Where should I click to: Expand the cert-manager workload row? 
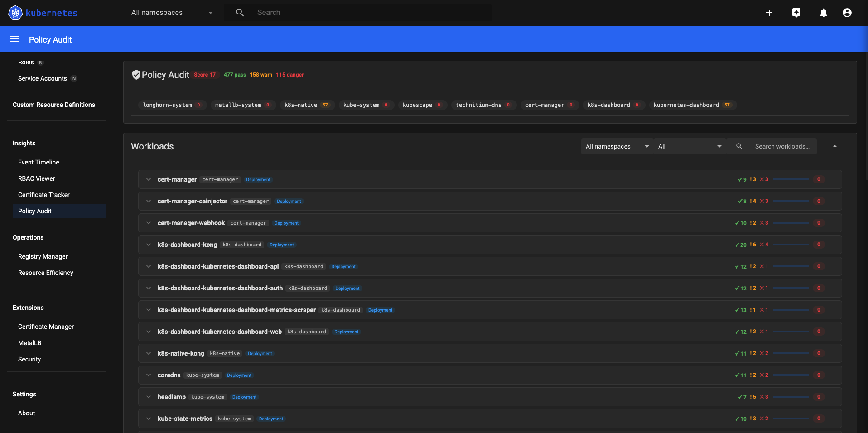[149, 179]
